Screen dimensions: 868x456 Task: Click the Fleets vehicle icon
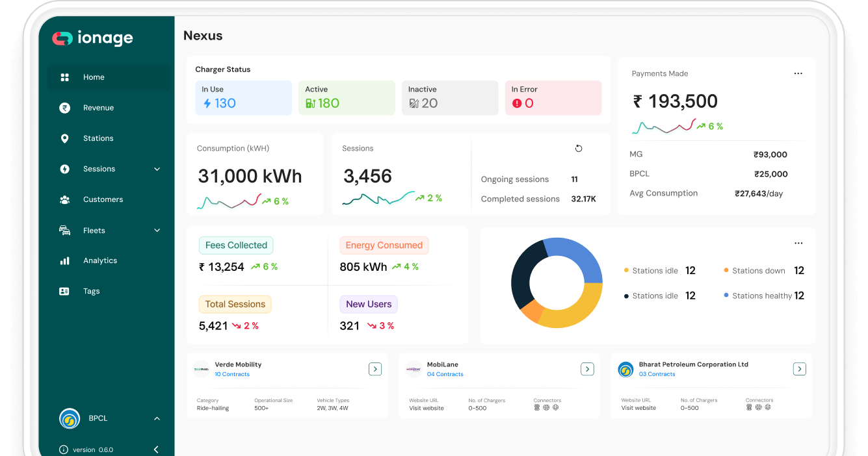64,231
